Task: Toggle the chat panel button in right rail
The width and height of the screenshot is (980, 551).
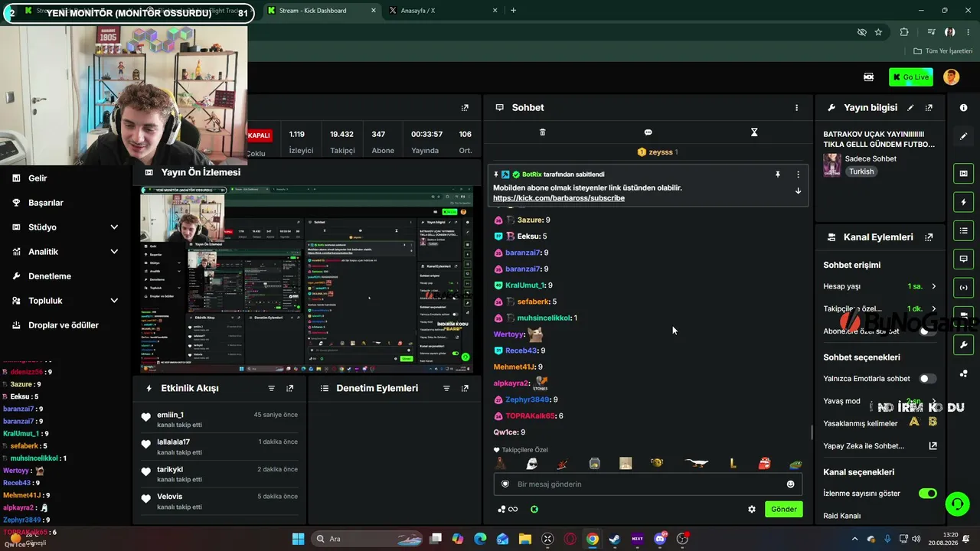Action: pyautogui.click(x=963, y=259)
